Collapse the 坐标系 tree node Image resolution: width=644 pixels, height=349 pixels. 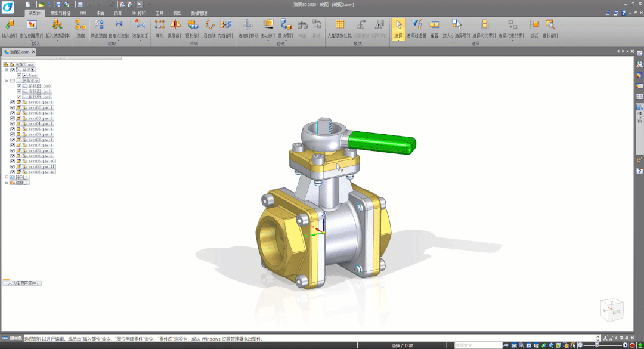pos(7,70)
